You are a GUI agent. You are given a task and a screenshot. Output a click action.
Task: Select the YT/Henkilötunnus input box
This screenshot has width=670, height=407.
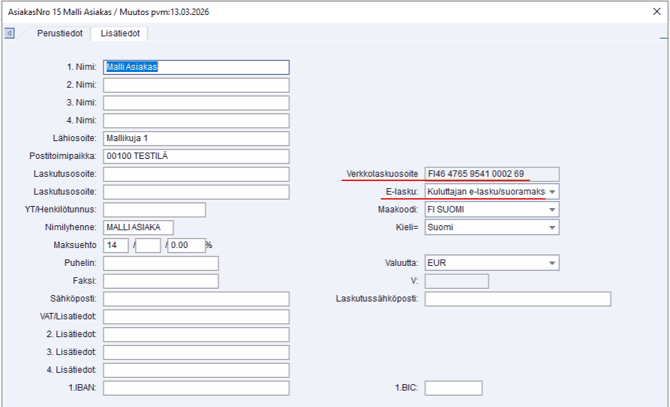[154, 209]
